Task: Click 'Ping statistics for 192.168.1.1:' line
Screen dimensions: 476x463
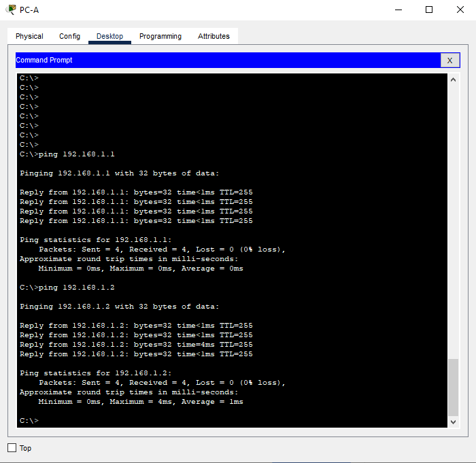Action: pyautogui.click(x=96, y=240)
